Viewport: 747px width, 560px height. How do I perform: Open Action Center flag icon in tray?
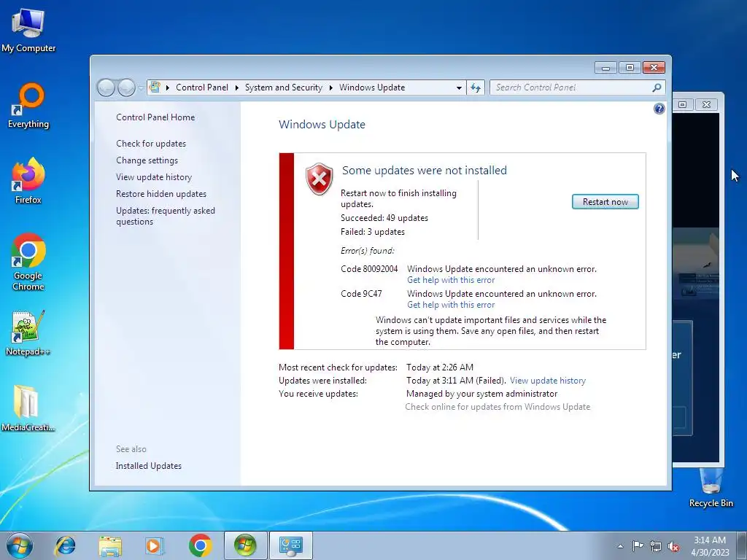point(638,545)
